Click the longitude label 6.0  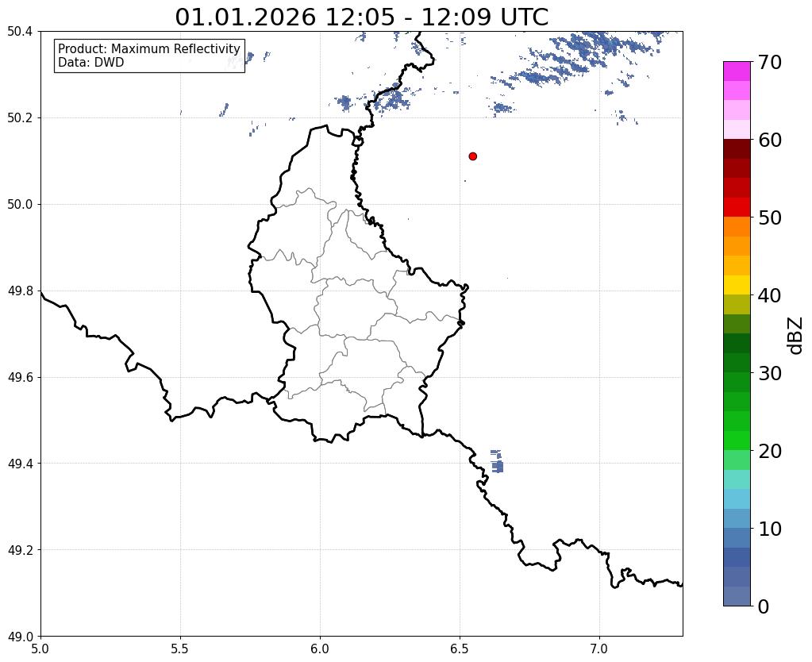(x=320, y=649)
